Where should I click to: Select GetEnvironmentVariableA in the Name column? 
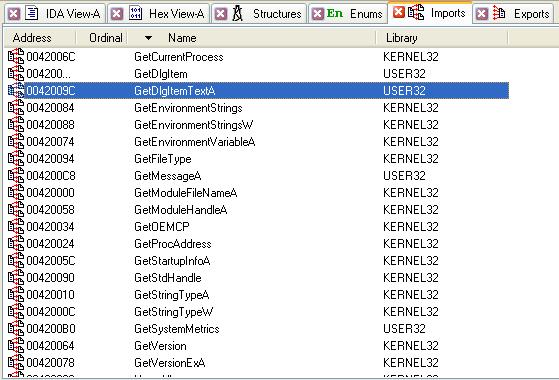(195, 142)
